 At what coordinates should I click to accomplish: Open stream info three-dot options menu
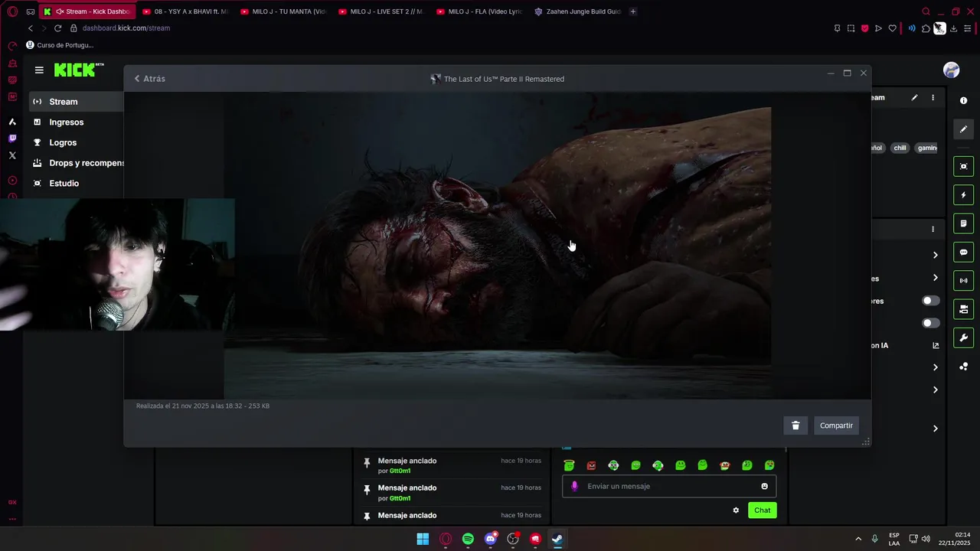(x=933, y=98)
